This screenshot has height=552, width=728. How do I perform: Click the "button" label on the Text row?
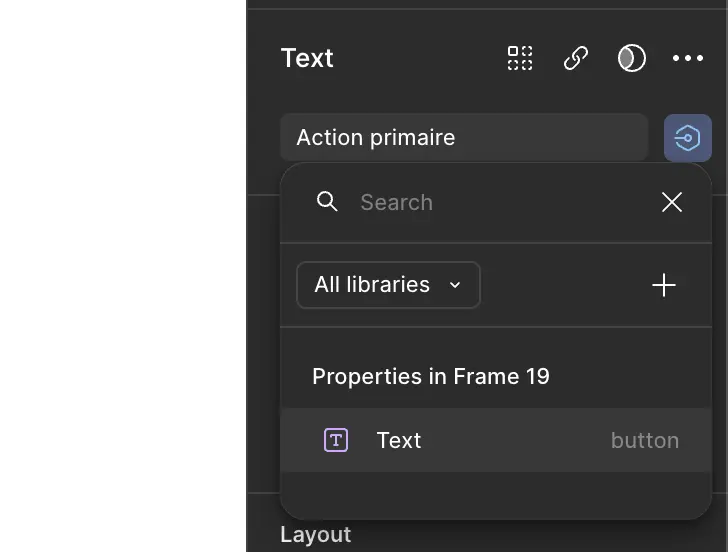(x=645, y=440)
